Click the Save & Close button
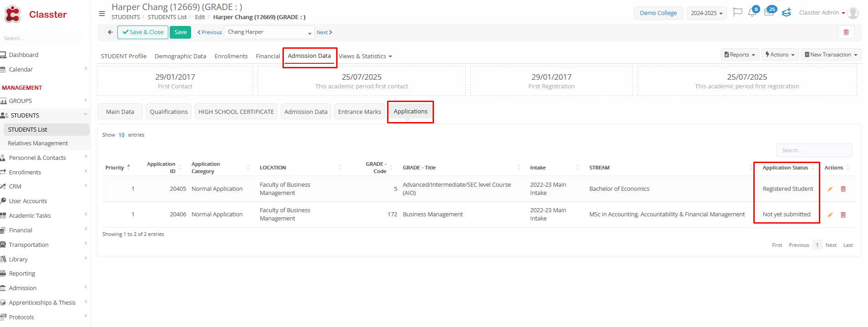The width and height of the screenshot is (868, 327). tap(143, 32)
